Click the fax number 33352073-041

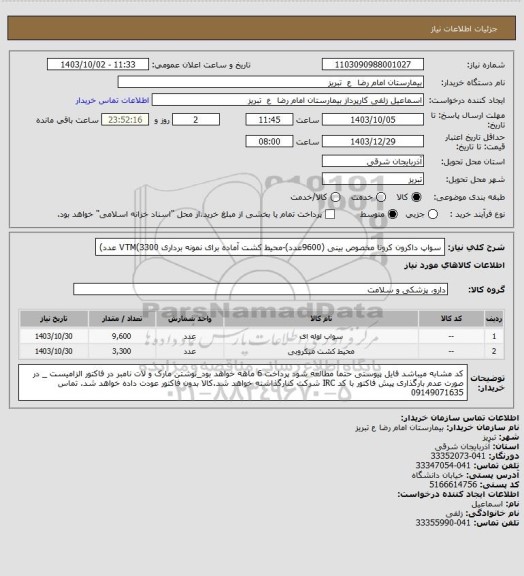point(458,456)
